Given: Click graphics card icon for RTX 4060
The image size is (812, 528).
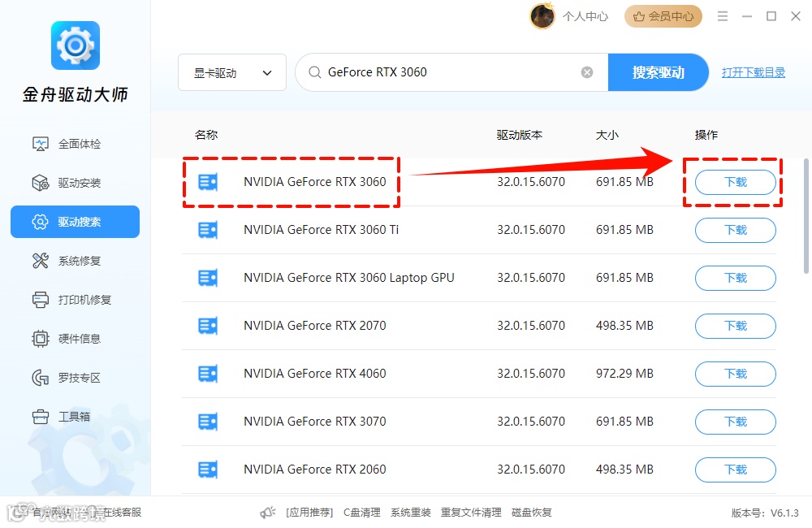Looking at the screenshot, I should 208,374.
